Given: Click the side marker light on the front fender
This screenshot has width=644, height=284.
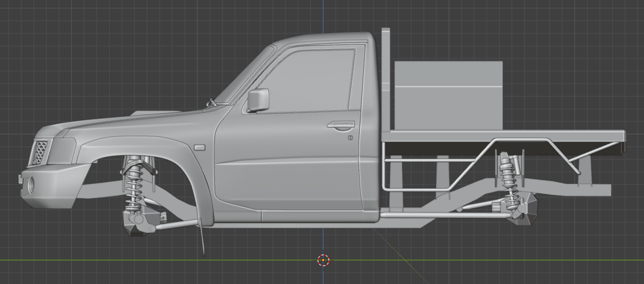Looking at the screenshot, I should [x=199, y=148].
